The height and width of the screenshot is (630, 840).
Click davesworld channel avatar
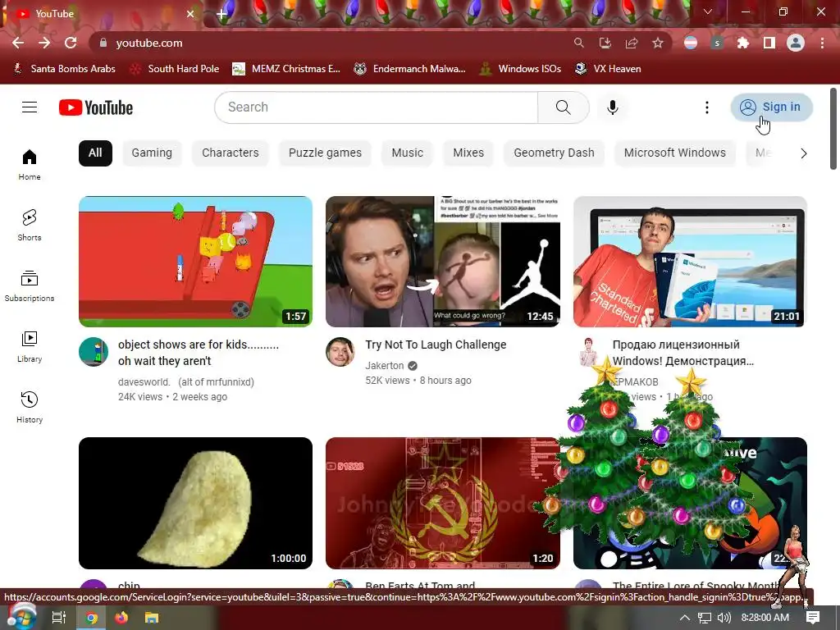(94, 352)
